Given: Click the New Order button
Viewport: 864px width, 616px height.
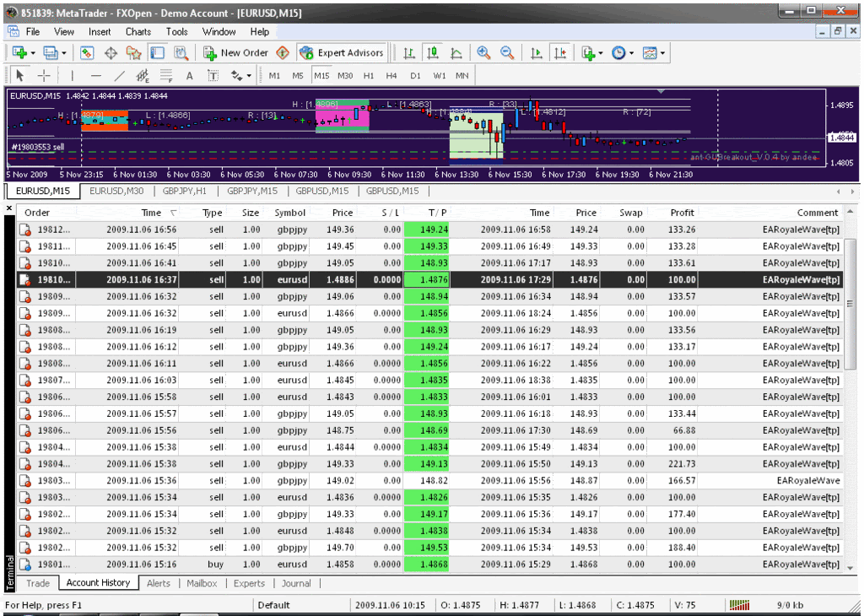Looking at the screenshot, I should pyautogui.click(x=236, y=53).
